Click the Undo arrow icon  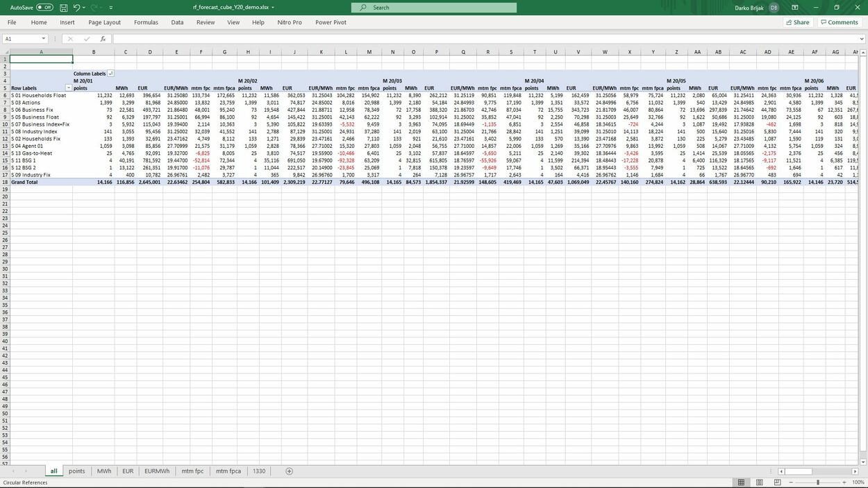(x=76, y=8)
